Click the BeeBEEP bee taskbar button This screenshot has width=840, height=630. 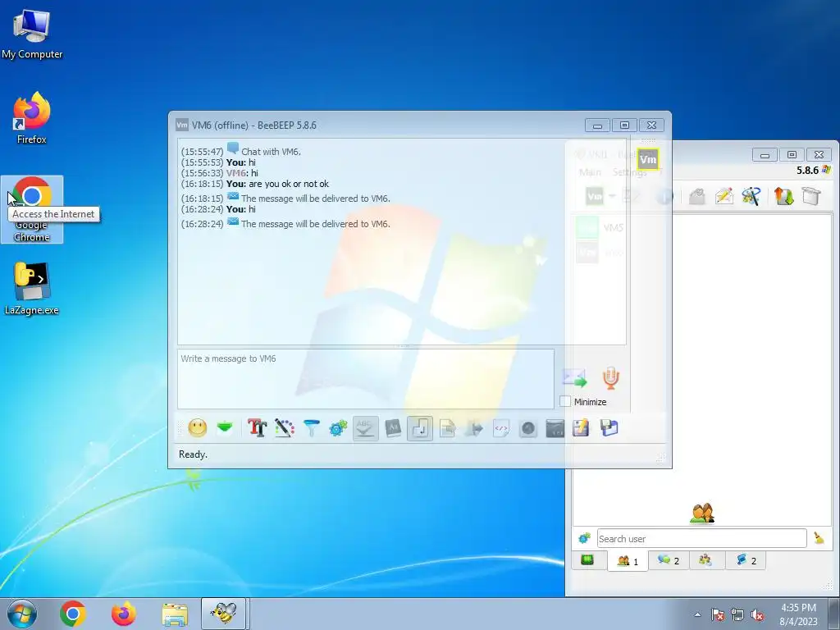pyautogui.click(x=223, y=614)
